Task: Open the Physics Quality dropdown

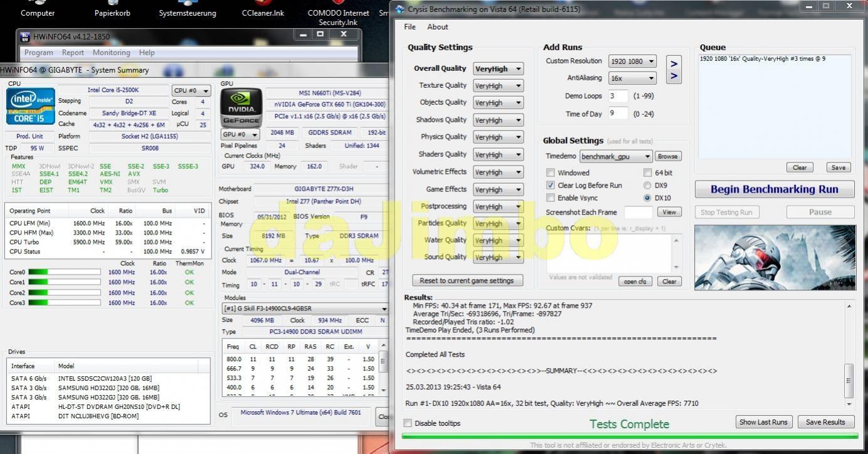Action: (x=498, y=137)
